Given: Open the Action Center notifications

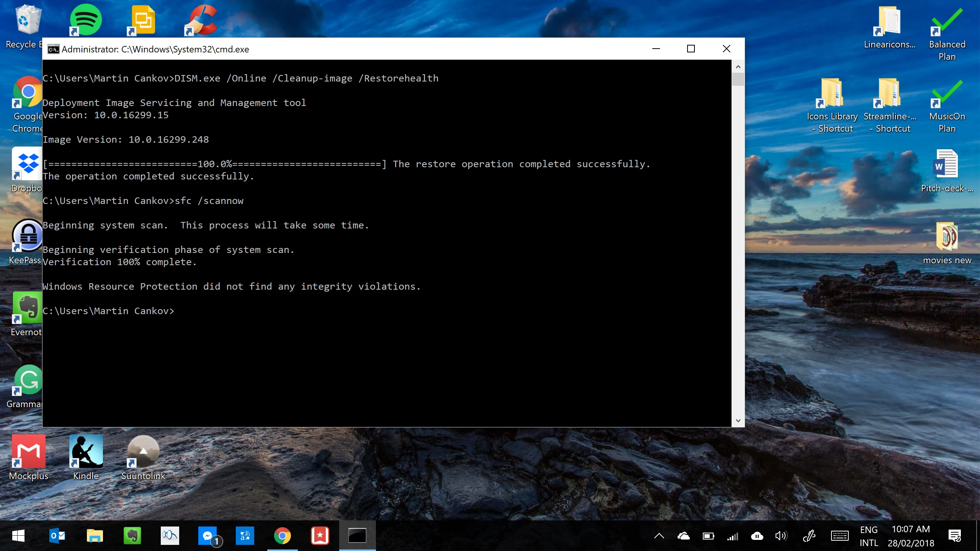Looking at the screenshot, I should point(955,536).
